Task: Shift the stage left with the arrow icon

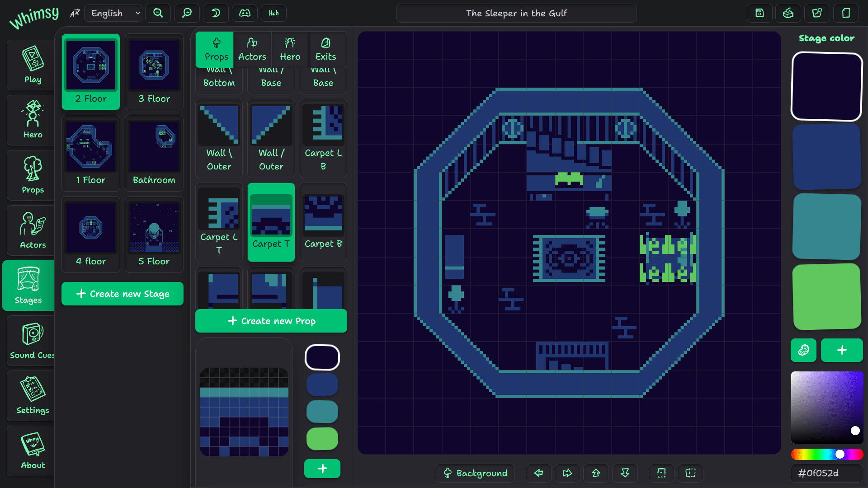Action: coord(538,473)
